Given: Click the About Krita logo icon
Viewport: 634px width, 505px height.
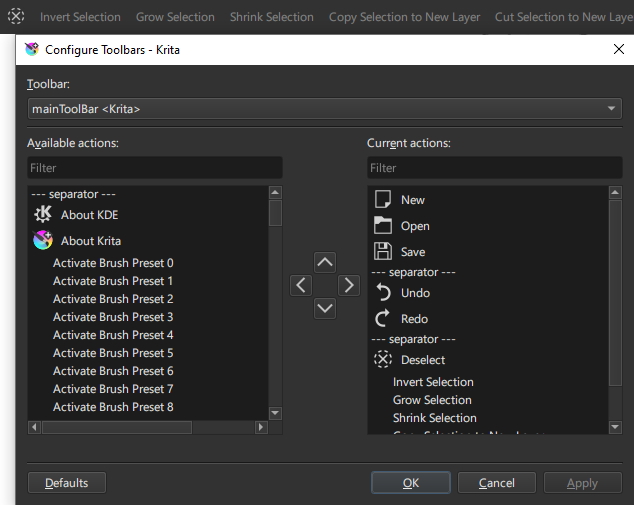Looking at the screenshot, I should click(43, 240).
